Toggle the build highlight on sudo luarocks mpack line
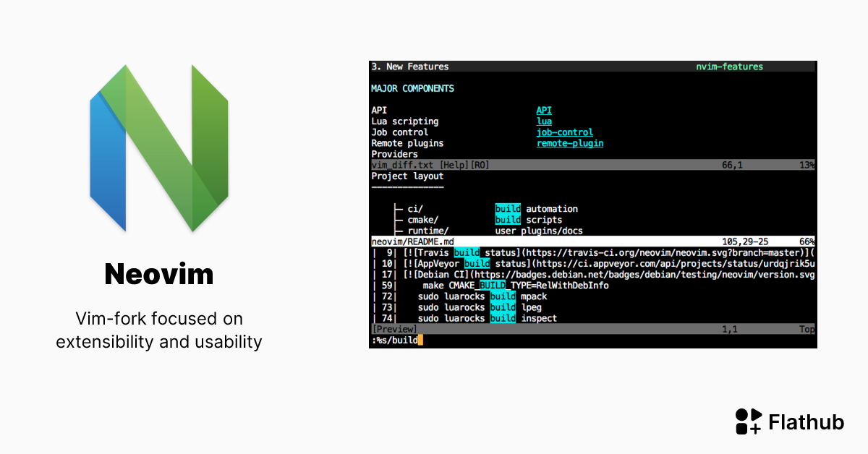Screen dimensions: 868x454 [503, 296]
